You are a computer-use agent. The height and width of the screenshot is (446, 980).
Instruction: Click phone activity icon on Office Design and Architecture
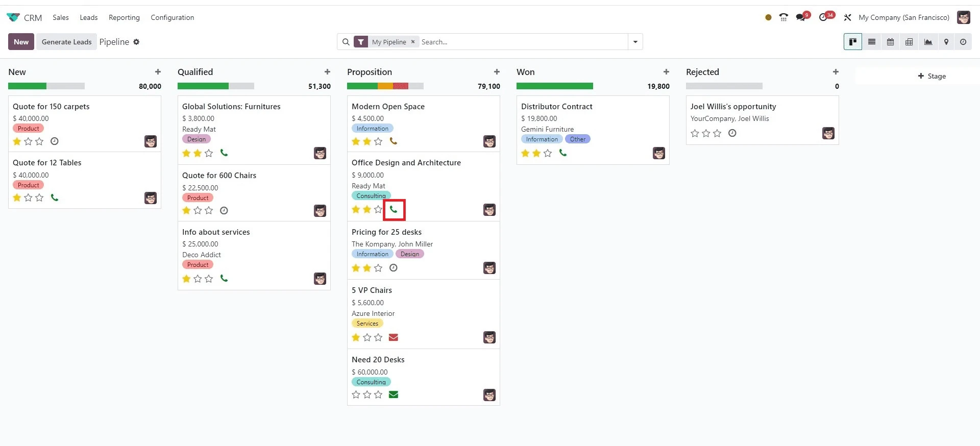pyautogui.click(x=394, y=209)
